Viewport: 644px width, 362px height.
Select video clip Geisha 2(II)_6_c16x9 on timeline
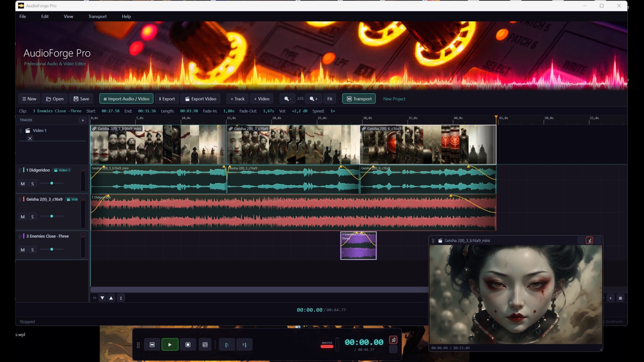tap(428, 145)
